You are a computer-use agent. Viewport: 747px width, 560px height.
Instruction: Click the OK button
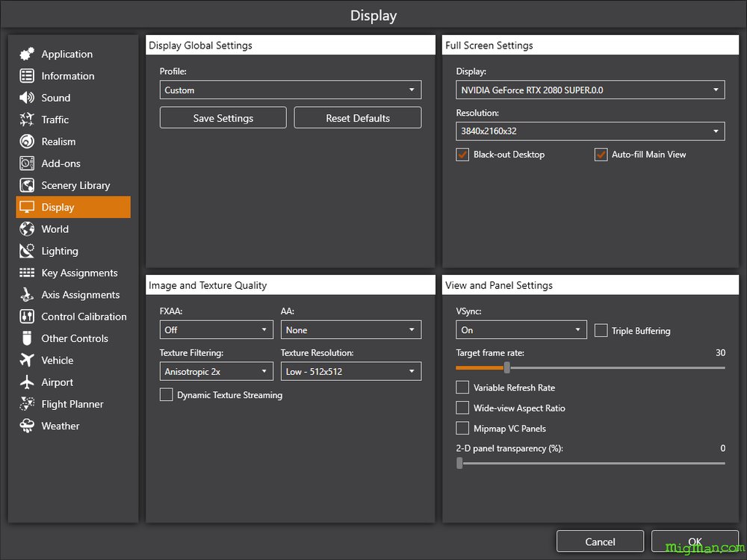[695, 542]
